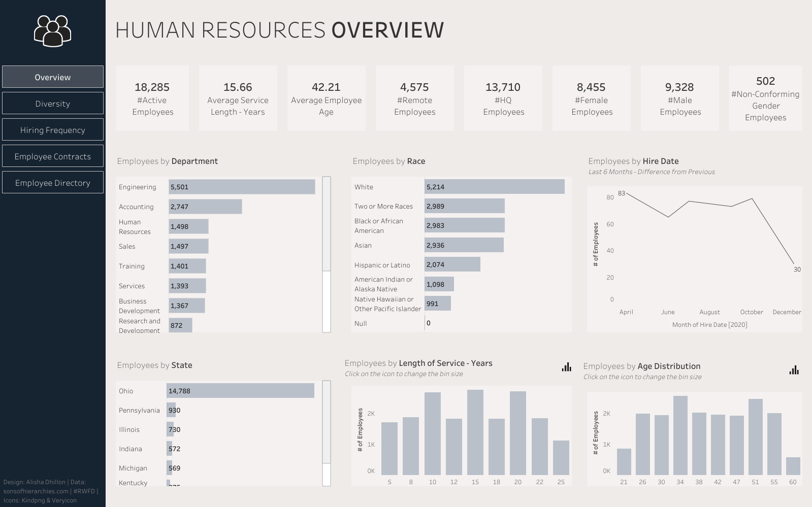Click bin size icon for Age Distribution
This screenshot has height=507, width=812.
[794, 370]
